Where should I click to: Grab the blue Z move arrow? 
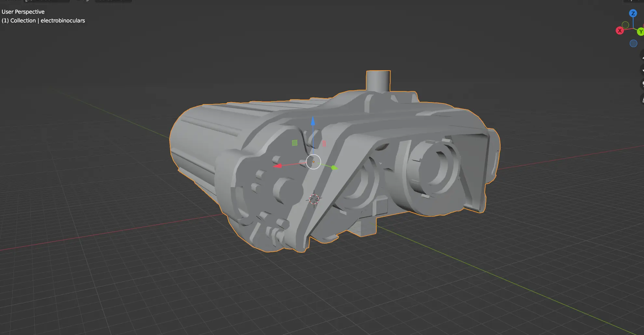[x=313, y=121]
